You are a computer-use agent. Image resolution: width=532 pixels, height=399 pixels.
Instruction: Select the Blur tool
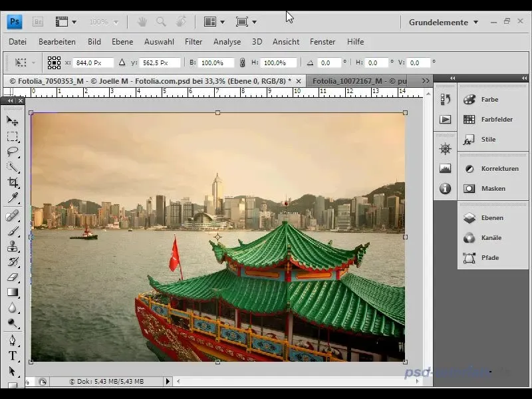click(13, 307)
